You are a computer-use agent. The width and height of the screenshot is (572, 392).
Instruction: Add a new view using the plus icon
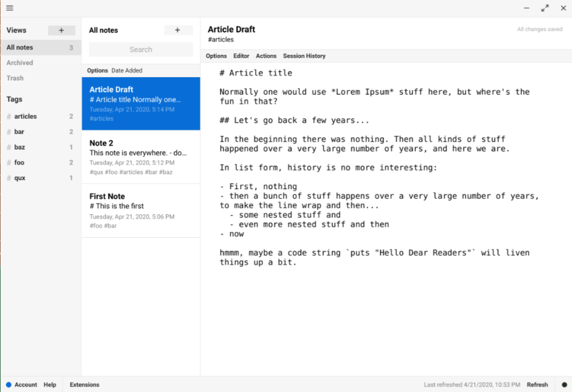[x=61, y=30]
